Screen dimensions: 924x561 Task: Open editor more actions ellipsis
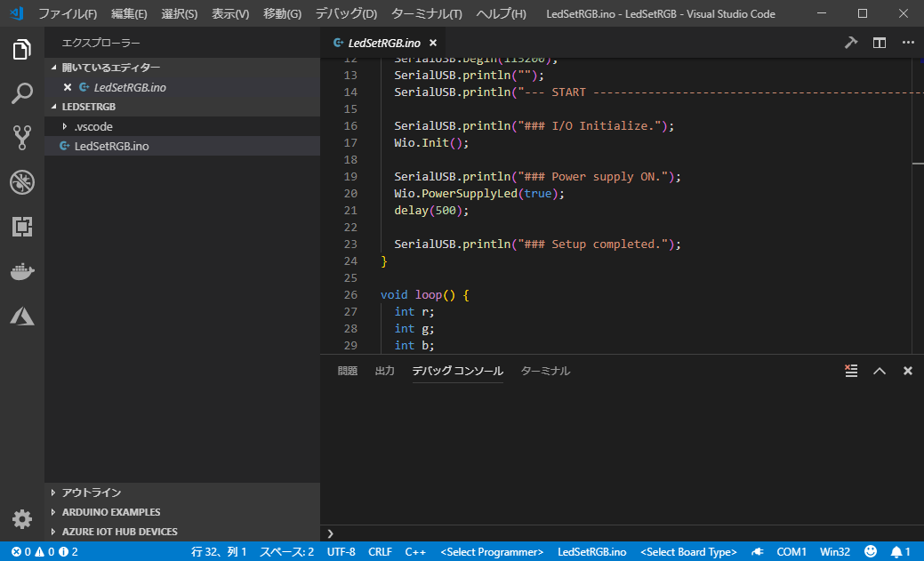coord(908,43)
